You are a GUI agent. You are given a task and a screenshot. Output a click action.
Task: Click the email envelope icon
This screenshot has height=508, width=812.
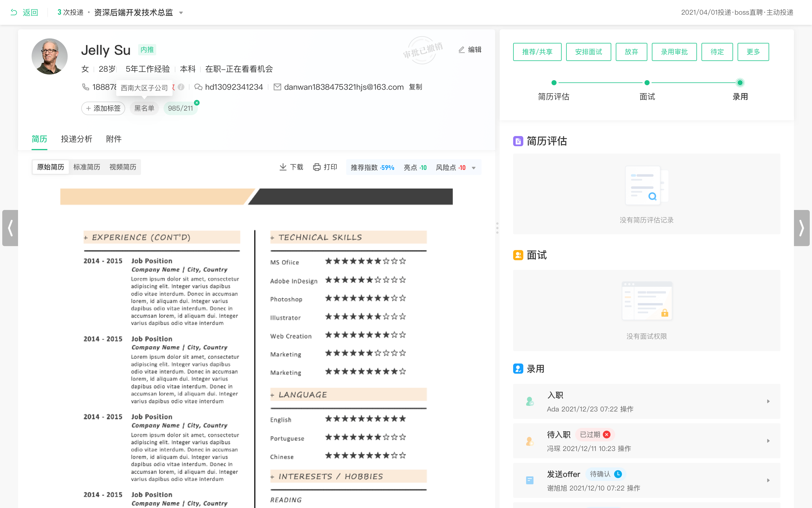tap(277, 87)
